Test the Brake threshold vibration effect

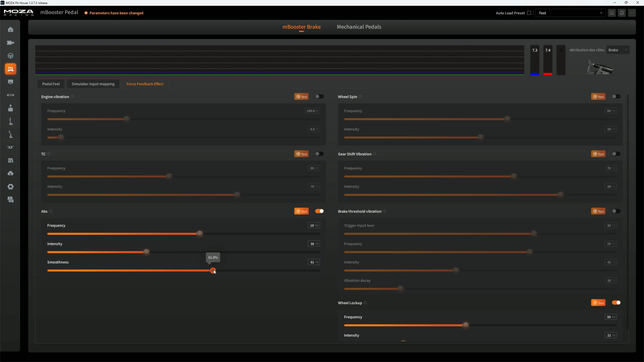598,211
